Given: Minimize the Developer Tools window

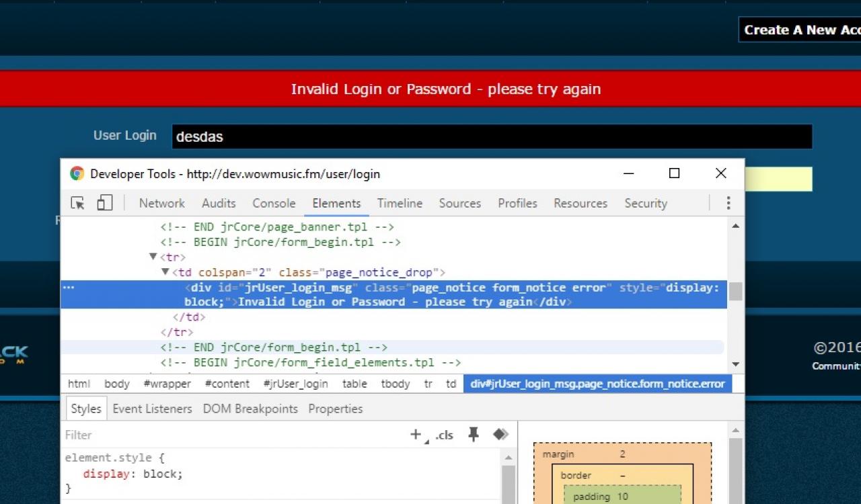Looking at the screenshot, I should (x=629, y=173).
